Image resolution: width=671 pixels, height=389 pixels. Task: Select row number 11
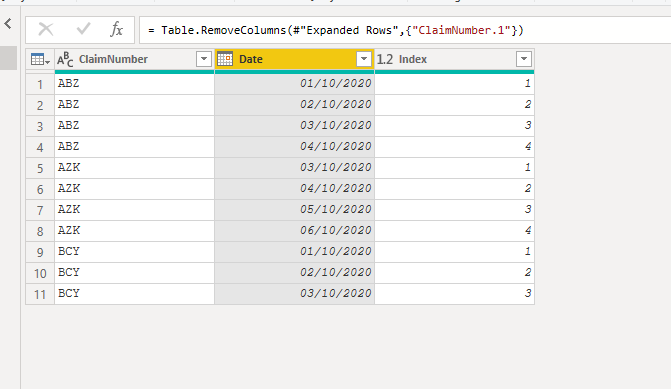pos(40,294)
